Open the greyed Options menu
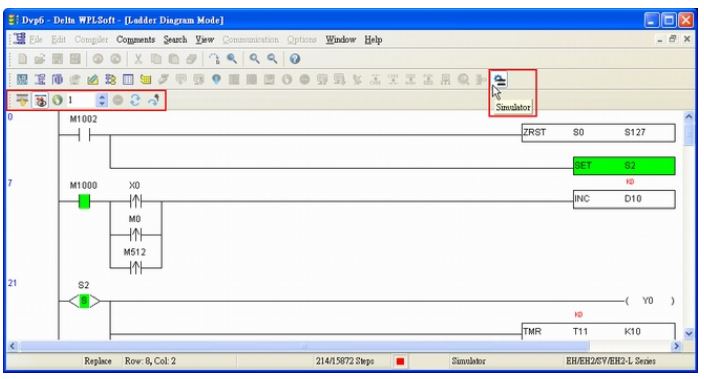704x379 pixels. coord(302,40)
